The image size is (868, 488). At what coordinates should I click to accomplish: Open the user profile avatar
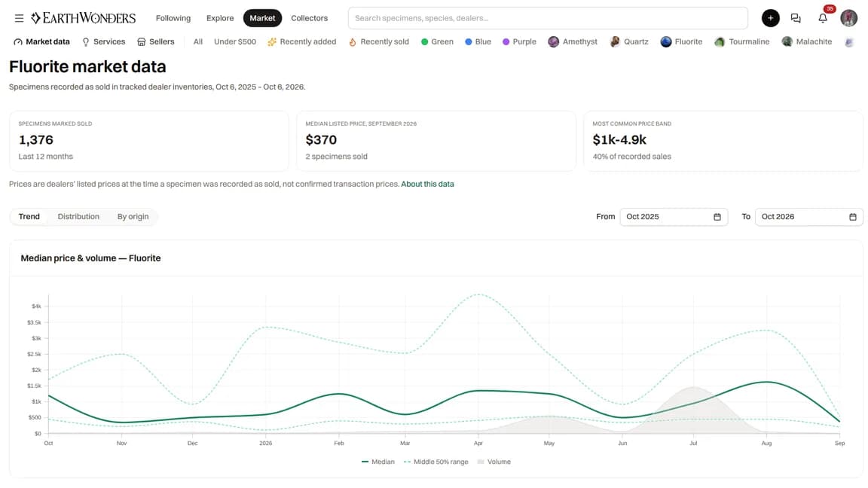coord(848,18)
